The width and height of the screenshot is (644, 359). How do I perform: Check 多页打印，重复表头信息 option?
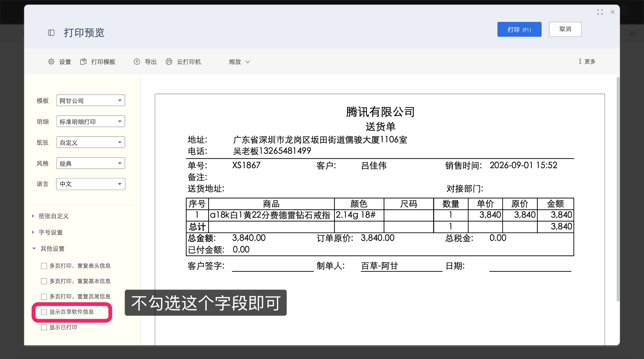tap(44, 266)
